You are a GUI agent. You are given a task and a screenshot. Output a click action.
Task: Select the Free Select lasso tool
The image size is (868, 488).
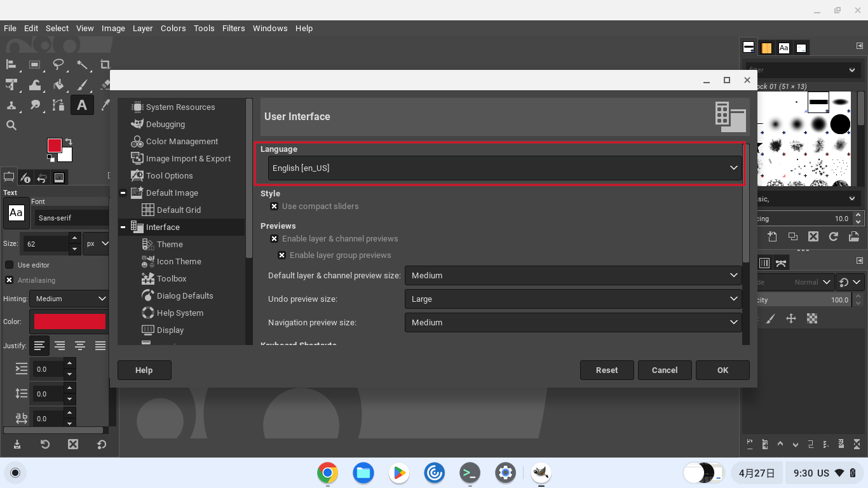point(58,64)
